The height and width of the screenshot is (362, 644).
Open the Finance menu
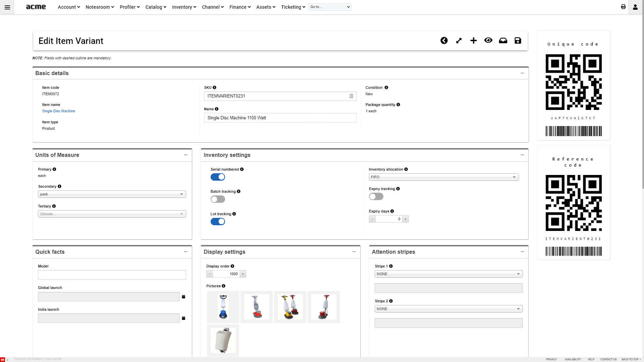coord(240,7)
